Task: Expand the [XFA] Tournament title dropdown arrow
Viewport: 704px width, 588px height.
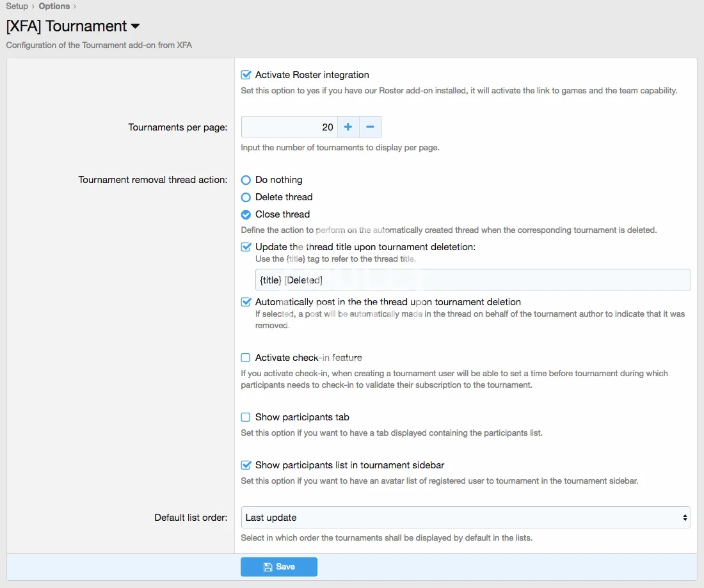Action: [x=135, y=27]
